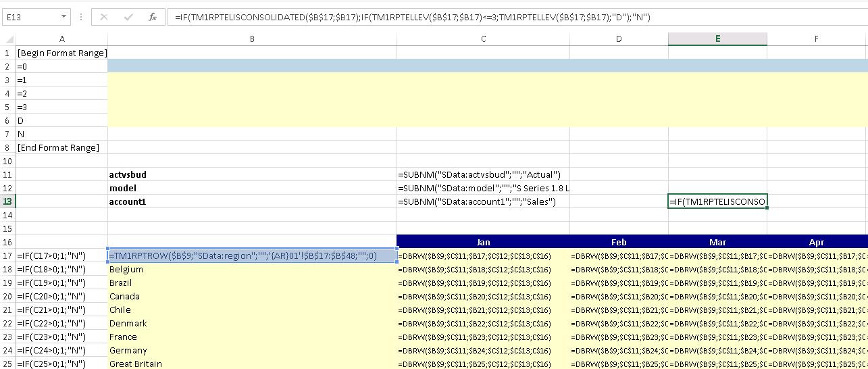This screenshot has width=868, height=369.
Task: Click the Cancel X icon in formula bar
Action: pyautogui.click(x=103, y=17)
